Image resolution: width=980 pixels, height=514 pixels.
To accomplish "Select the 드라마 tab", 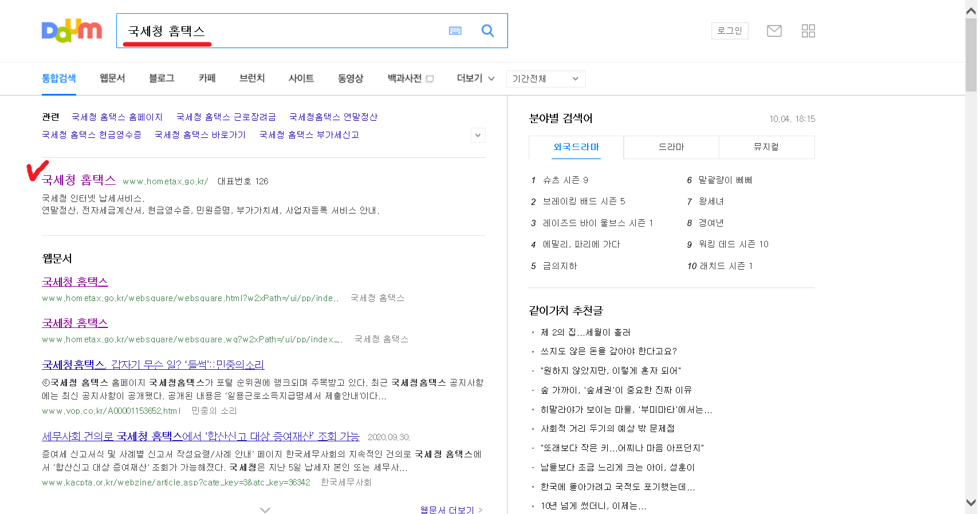I will (x=671, y=147).
